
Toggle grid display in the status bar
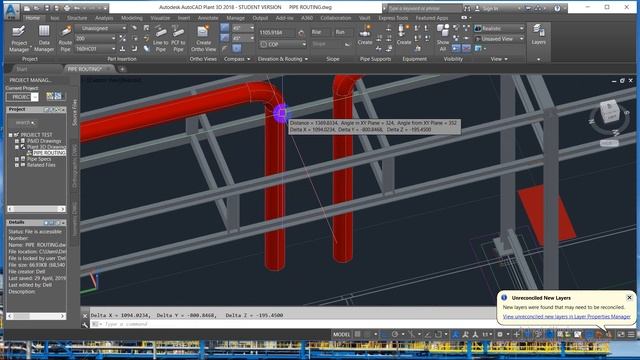tap(357, 334)
